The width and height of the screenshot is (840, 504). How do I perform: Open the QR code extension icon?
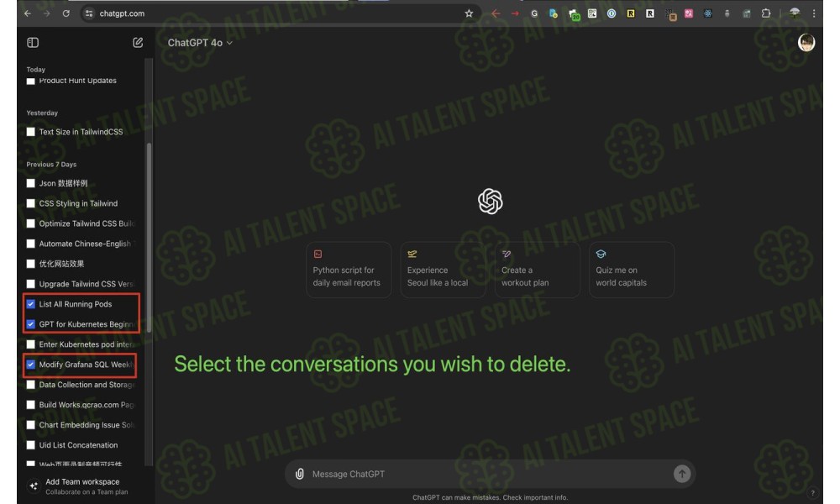point(592,13)
